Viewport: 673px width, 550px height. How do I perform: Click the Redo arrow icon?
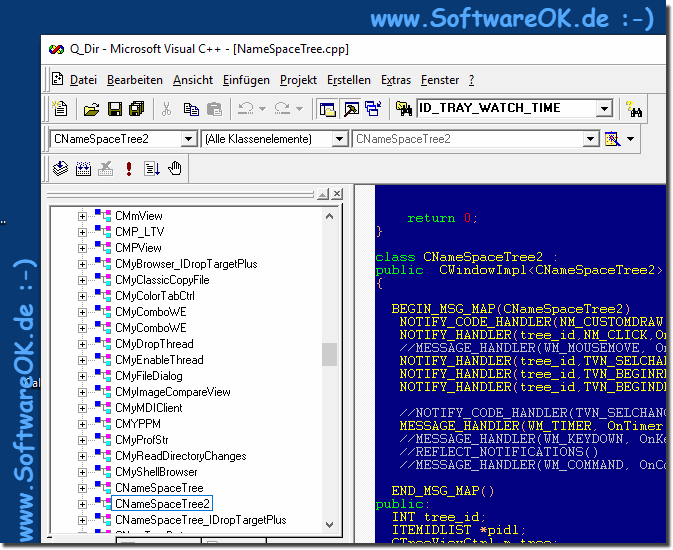(282, 108)
